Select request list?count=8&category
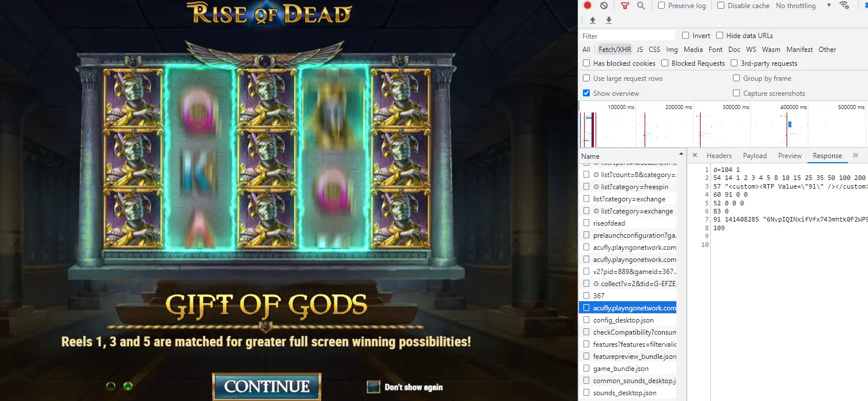868x401 pixels. point(628,175)
